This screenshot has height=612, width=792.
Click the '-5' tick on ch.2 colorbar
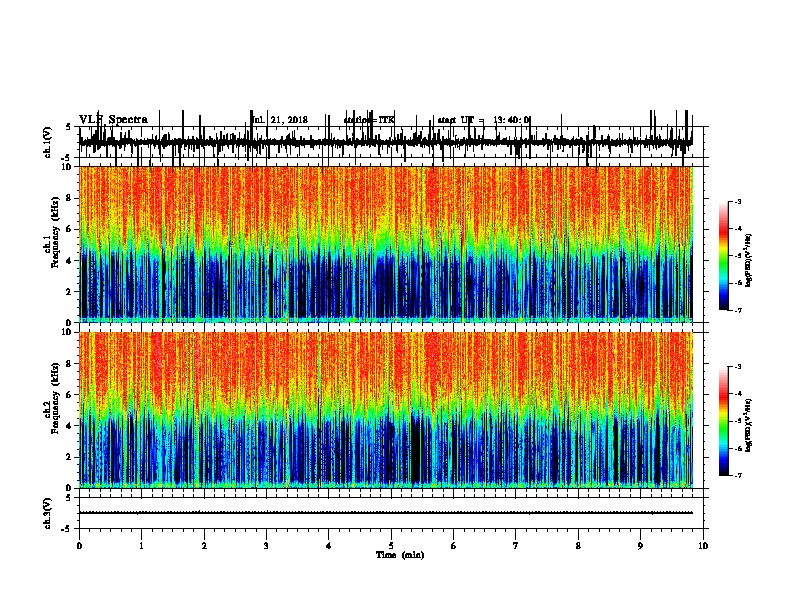[737, 421]
